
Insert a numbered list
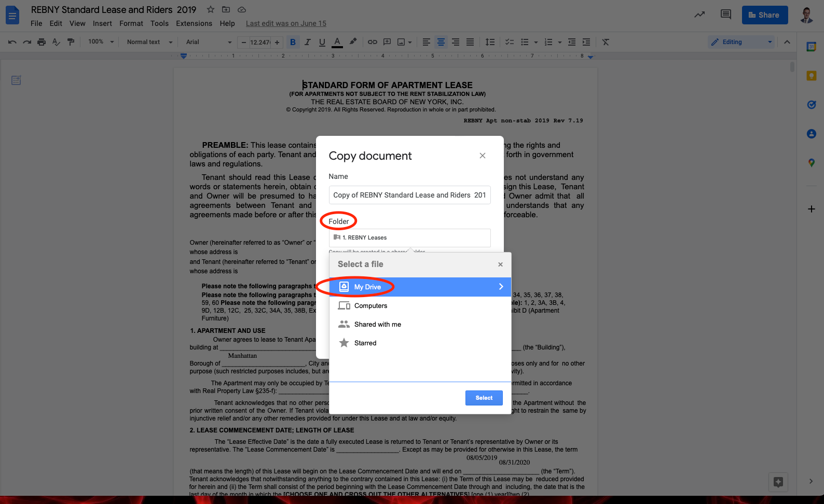tap(548, 42)
